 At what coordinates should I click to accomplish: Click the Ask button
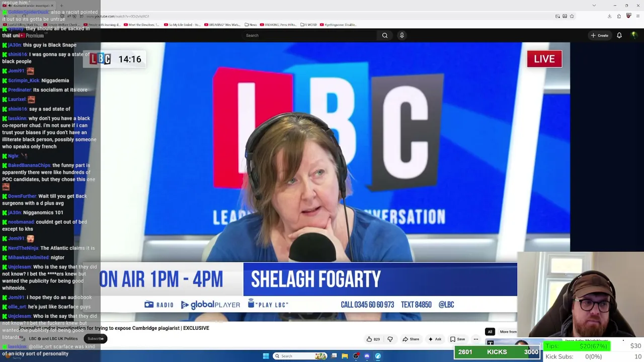(x=435, y=339)
